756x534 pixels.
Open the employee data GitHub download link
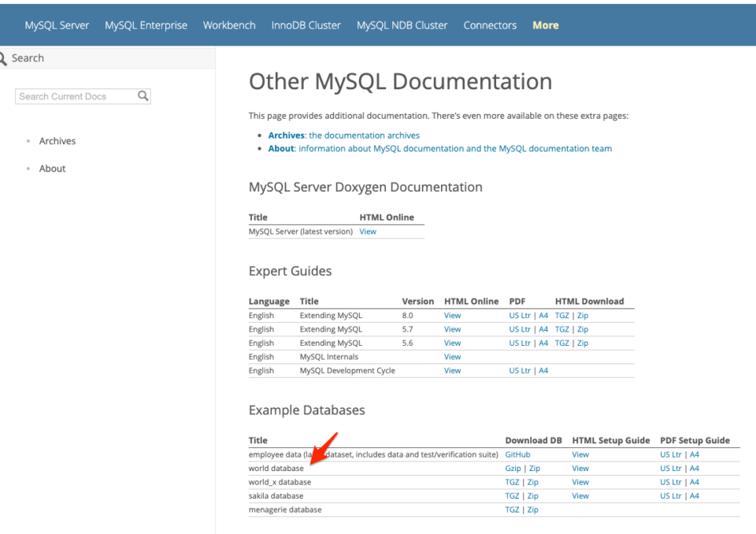[x=517, y=454]
